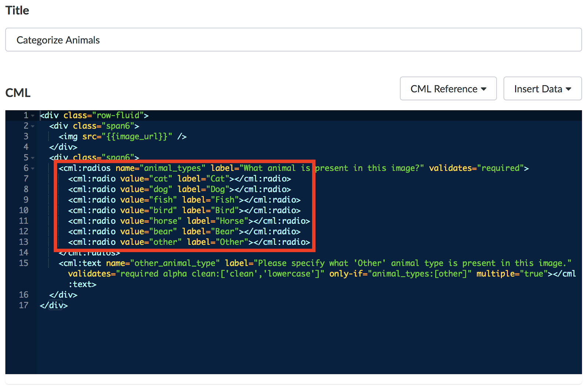Click the radio line with value "dog"
This screenshot has width=588, height=390.
click(x=180, y=189)
